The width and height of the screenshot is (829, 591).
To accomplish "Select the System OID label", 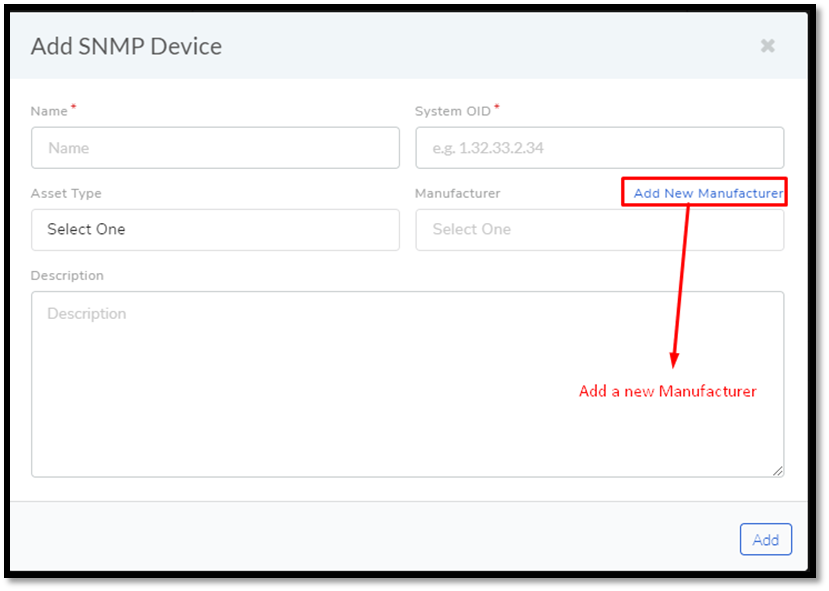I will coord(453,111).
